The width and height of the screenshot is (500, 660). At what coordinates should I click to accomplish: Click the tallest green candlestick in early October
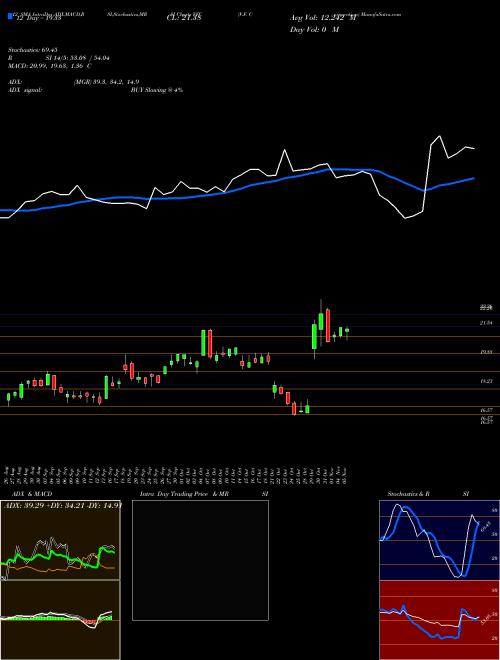pos(203,343)
